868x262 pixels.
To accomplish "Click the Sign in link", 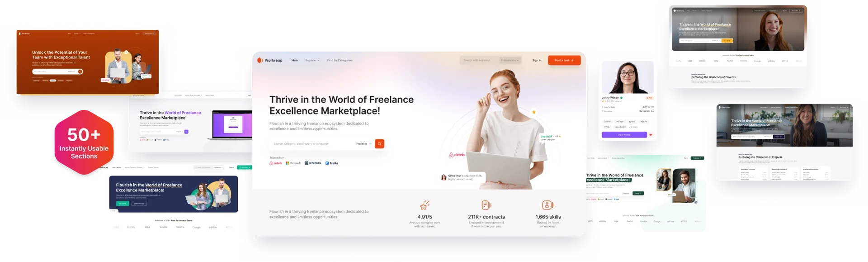I will pyautogui.click(x=537, y=60).
